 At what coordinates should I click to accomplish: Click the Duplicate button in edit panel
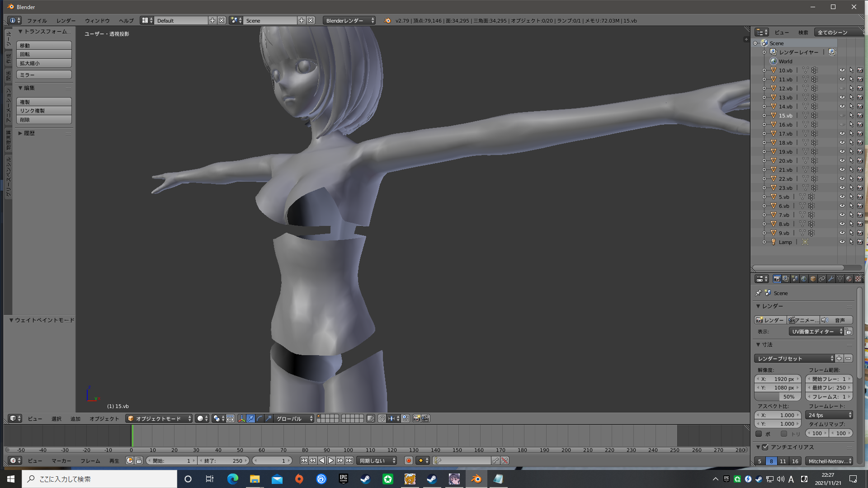coord(44,102)
